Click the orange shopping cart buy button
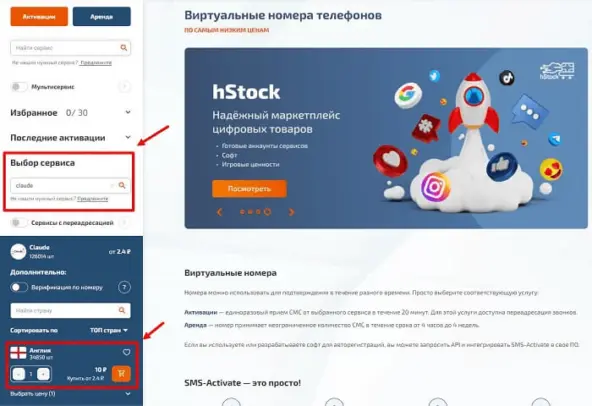592x406 pixels. [x=121, y=374]
